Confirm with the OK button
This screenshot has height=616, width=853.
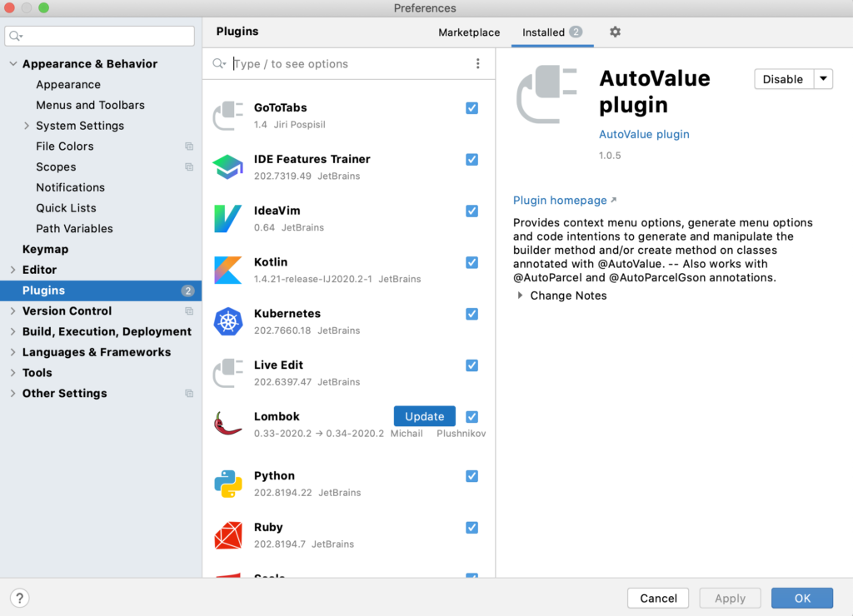(x=802, y=598)
